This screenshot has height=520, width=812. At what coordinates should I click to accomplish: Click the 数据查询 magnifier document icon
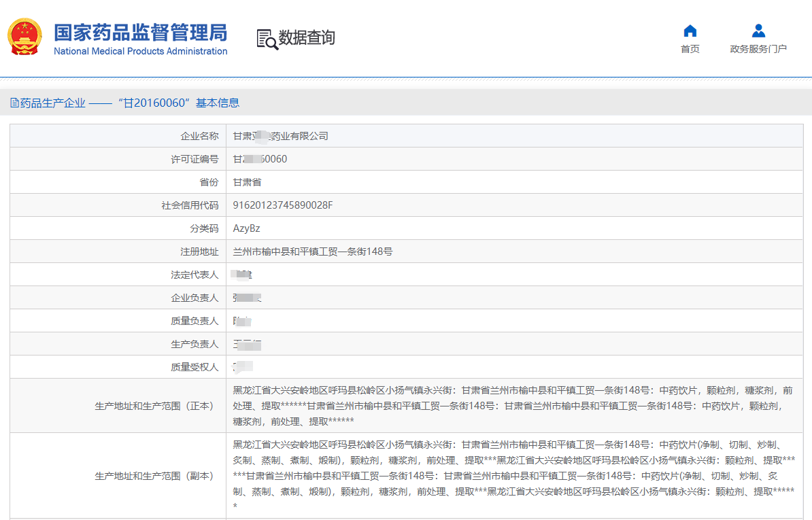[267, 39]
